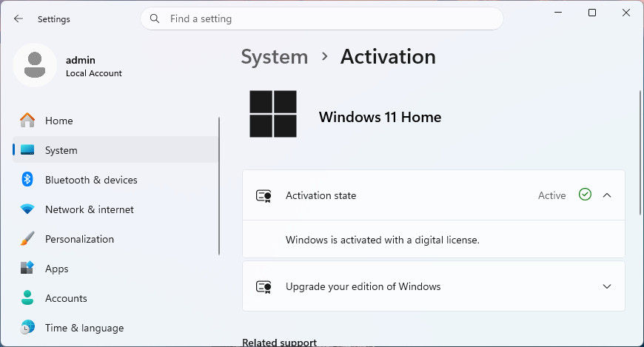This screenshot has height=347, width=644.
Task: Click the Network wifi icon
Action: click(x=27, y=209)
